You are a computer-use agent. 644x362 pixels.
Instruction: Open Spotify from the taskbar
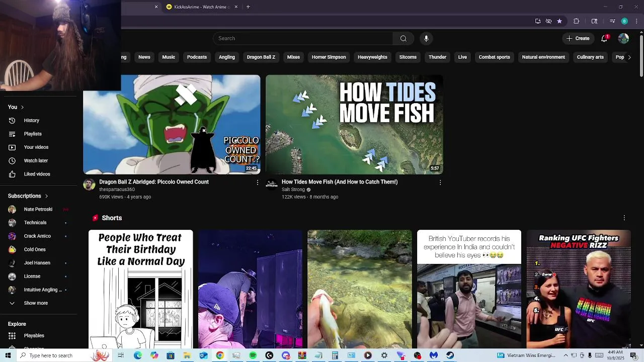tap(253, 355)
